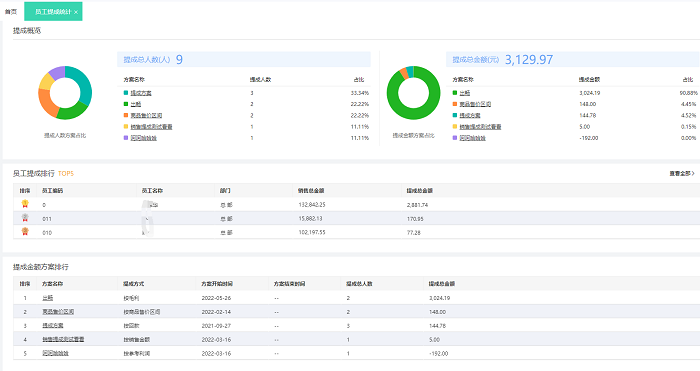Select the sales total cell 102,197.55
This screenshot has height=371, width=700.
(x=312, y=233)
